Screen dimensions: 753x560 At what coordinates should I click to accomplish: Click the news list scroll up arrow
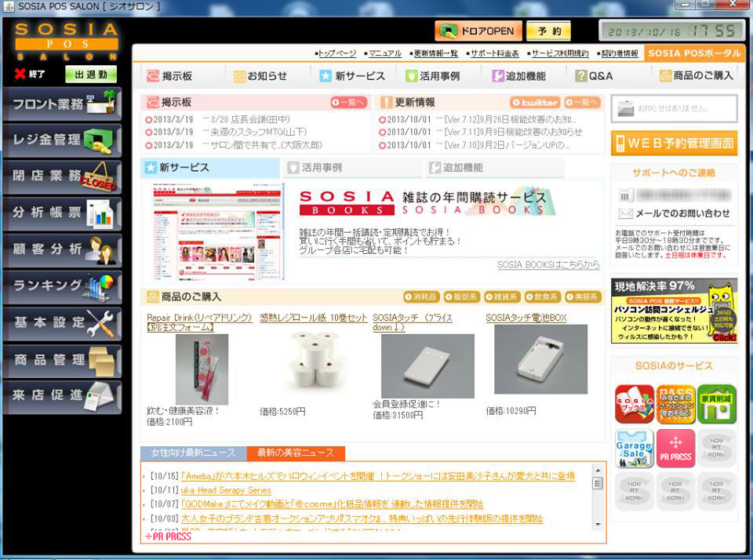(598, 471)
